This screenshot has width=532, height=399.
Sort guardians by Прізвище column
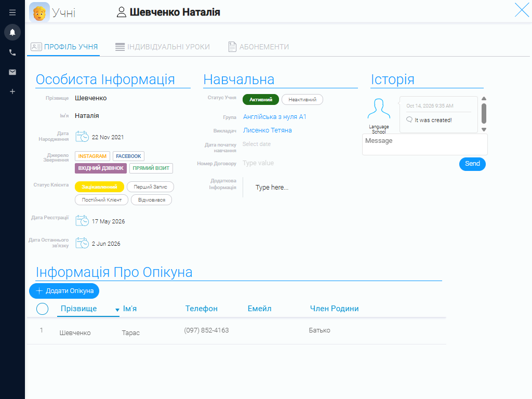click(x=79, y=309)
